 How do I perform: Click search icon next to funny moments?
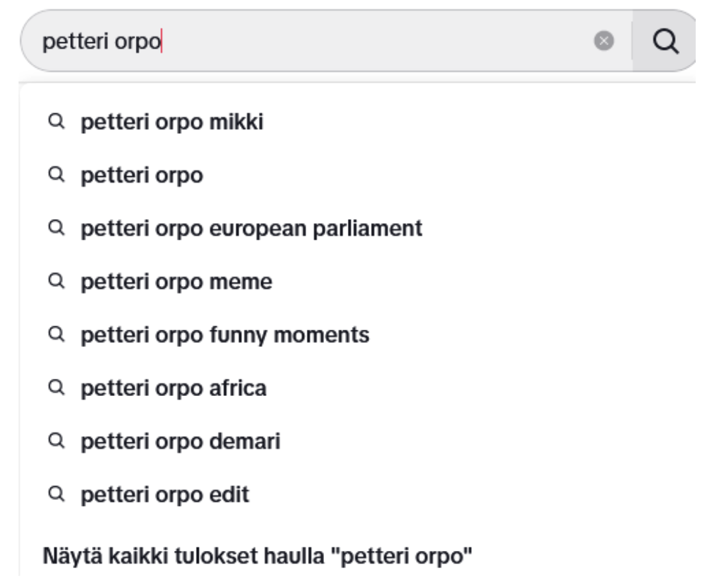coord(56,334)
